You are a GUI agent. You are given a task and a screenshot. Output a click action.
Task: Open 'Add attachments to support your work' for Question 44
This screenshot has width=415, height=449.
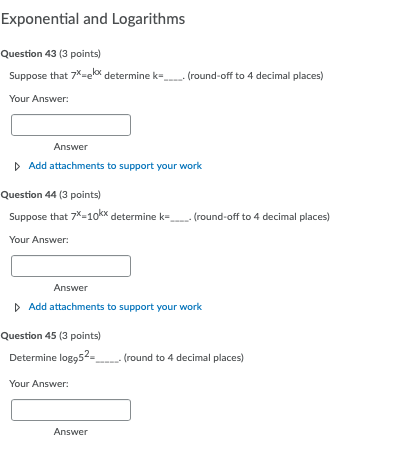tap(115, 307)
